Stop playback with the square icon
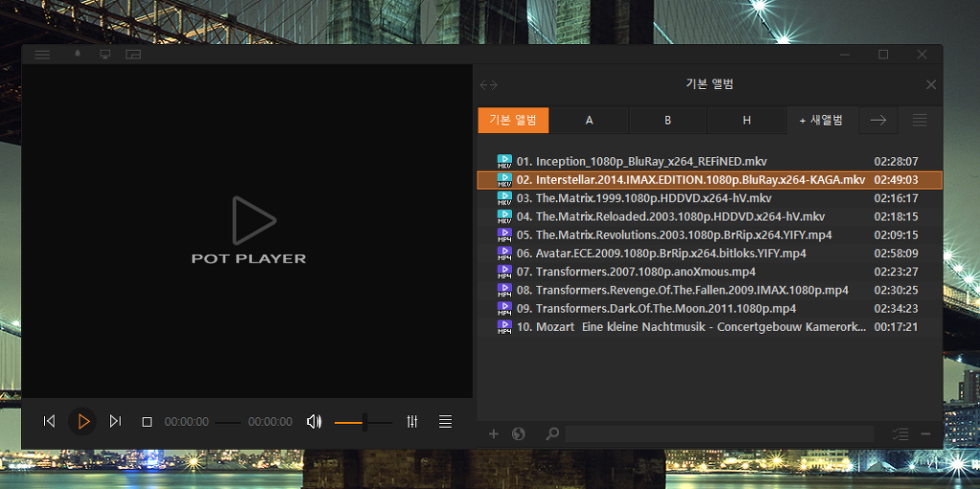Image resolution: width=980 pixels, height=489 pixels. coord(146,421)
